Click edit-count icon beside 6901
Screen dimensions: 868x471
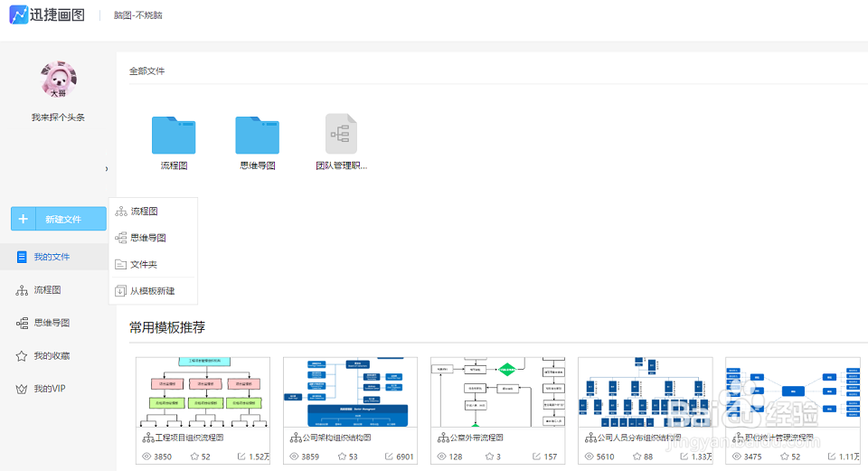389,457
